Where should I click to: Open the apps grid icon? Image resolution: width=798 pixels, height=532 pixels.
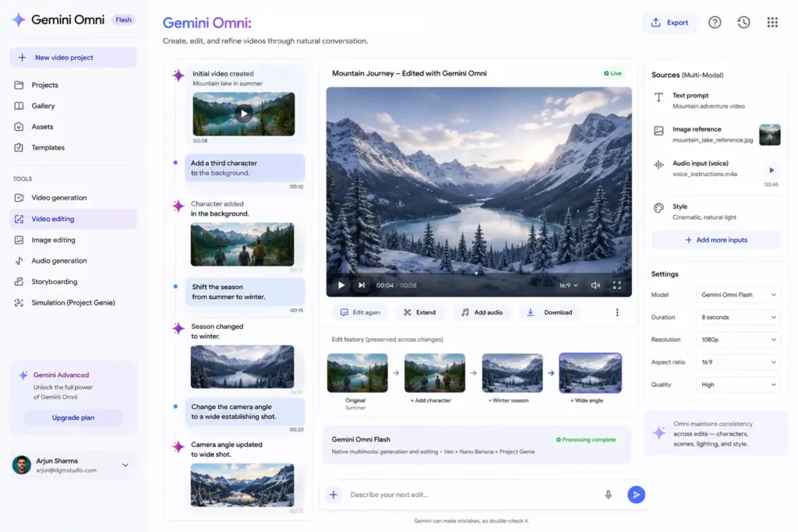(772, 23)
